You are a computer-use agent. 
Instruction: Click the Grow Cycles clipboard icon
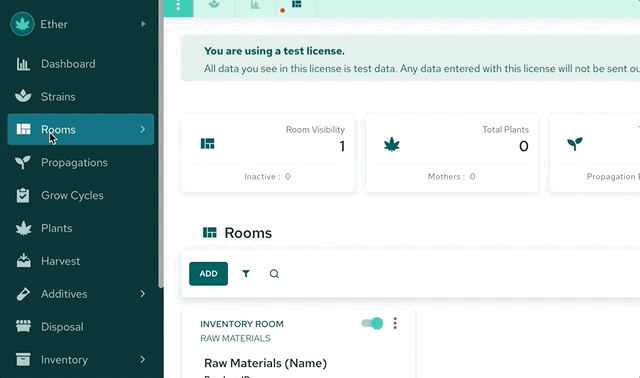pos(23,195)
